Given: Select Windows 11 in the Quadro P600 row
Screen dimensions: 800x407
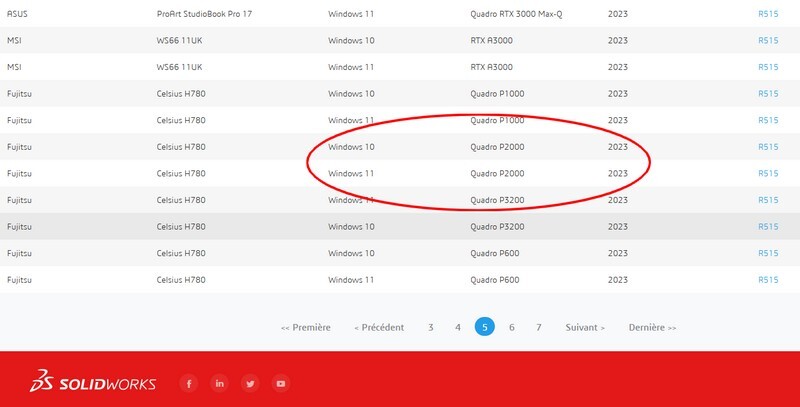Looking at the screenshot, I should pos(351,279).
